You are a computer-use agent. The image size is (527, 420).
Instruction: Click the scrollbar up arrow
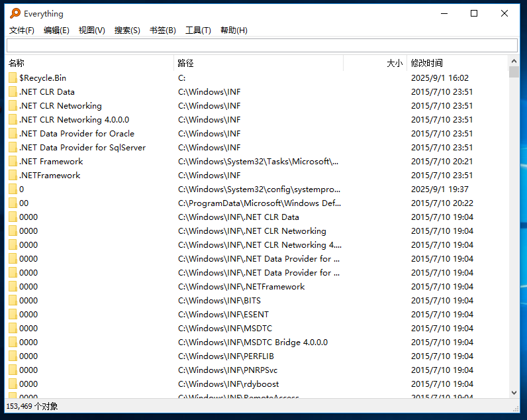coord(514,61)
